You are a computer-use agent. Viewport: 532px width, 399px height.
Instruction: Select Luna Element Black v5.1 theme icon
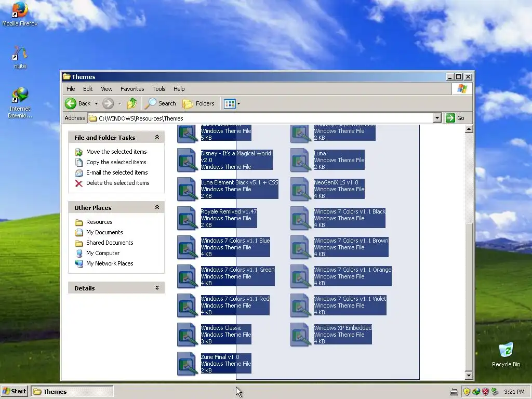point(187,189)
